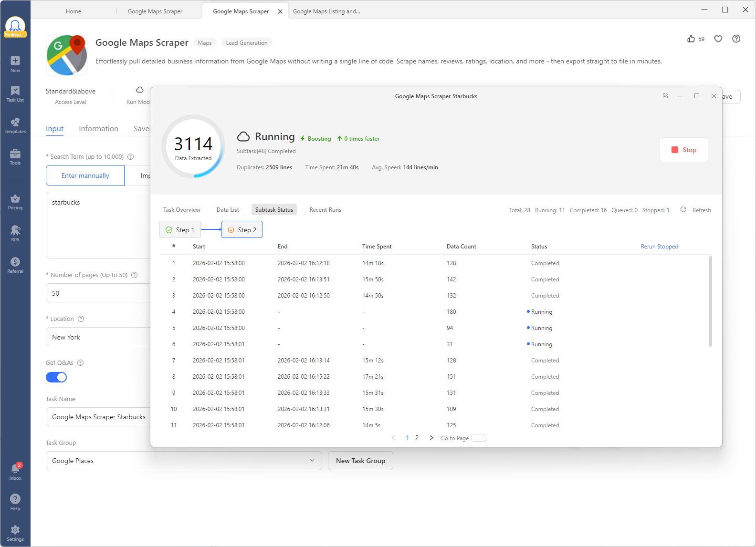756x547 pixels.
Task: Toggle the Get Q&As switch off
Action: [56, 377]
